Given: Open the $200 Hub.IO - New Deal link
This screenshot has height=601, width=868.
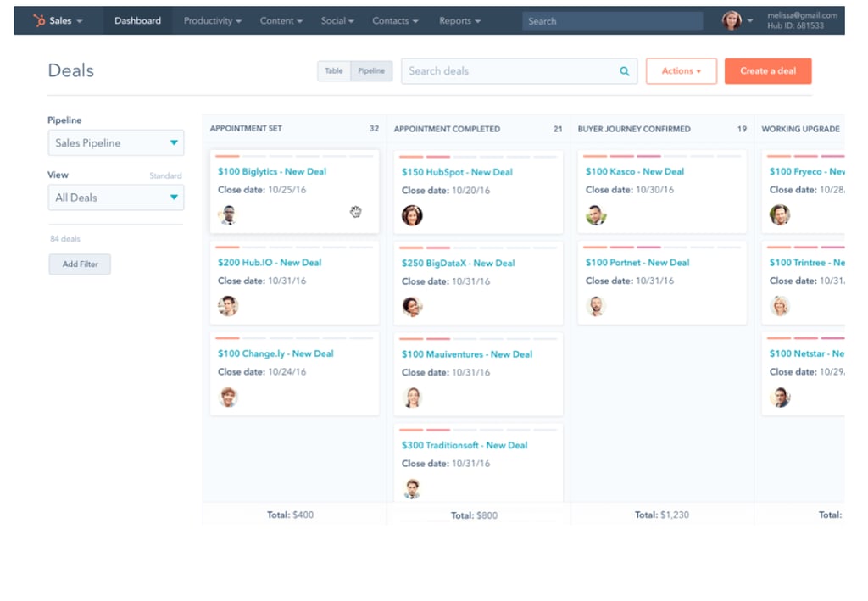Looking at the screenshot, I should (x=270, y=262).
